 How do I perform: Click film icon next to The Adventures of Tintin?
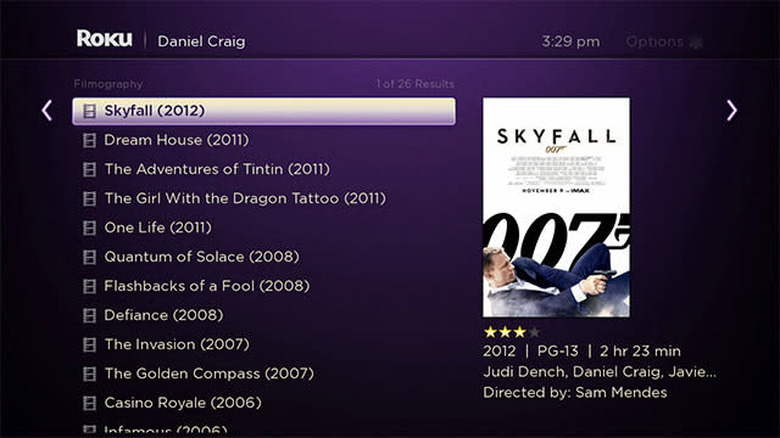[x=89, y=170]
